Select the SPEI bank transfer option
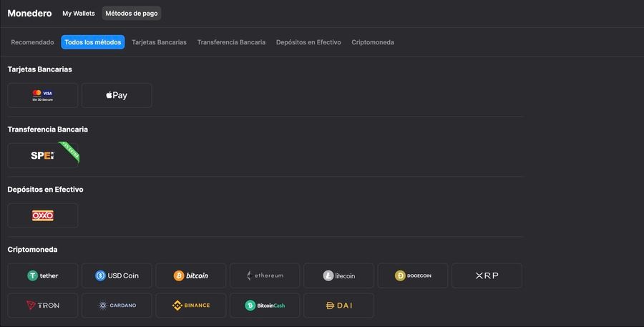The height and width of the screenshot is (327, 644). [x=43, y=155]
